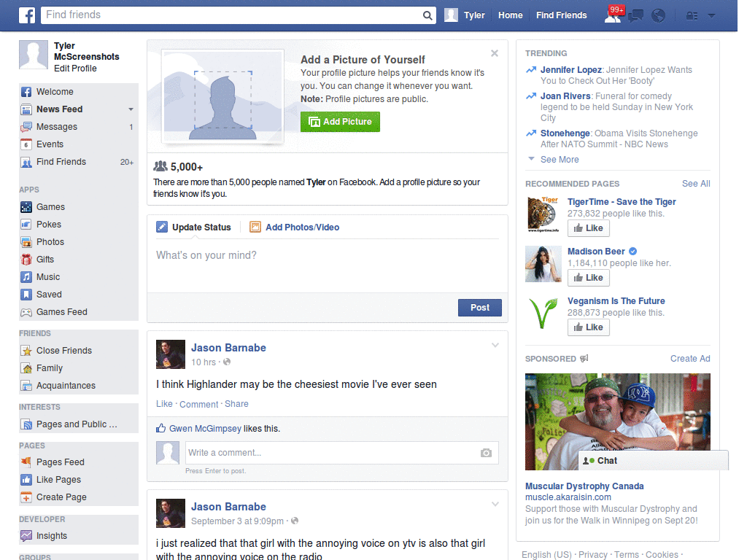Screen dimensions: 747x560
Task: Click Like link under Highlander post
Action: [164, 404]
